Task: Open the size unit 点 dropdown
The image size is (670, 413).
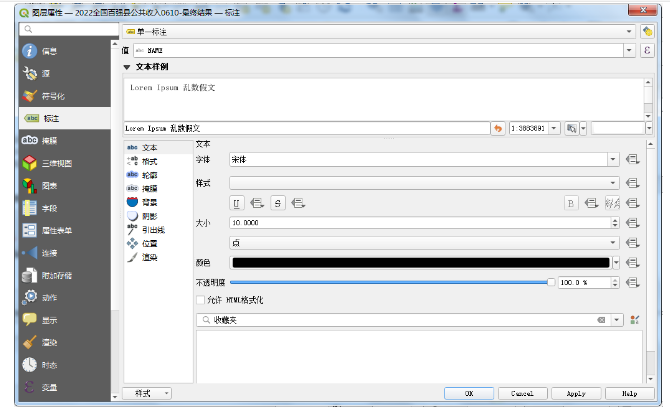Action: 613,243
